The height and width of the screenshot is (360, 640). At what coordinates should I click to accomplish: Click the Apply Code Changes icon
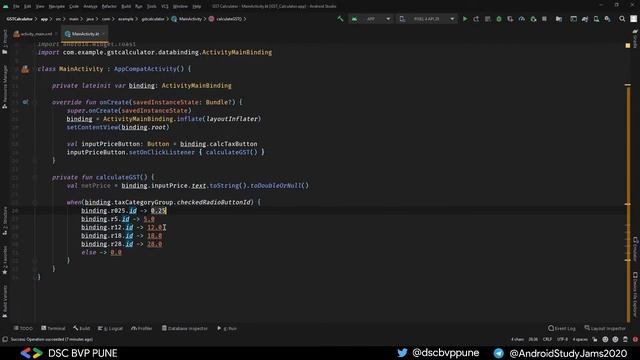pos(487,19)
